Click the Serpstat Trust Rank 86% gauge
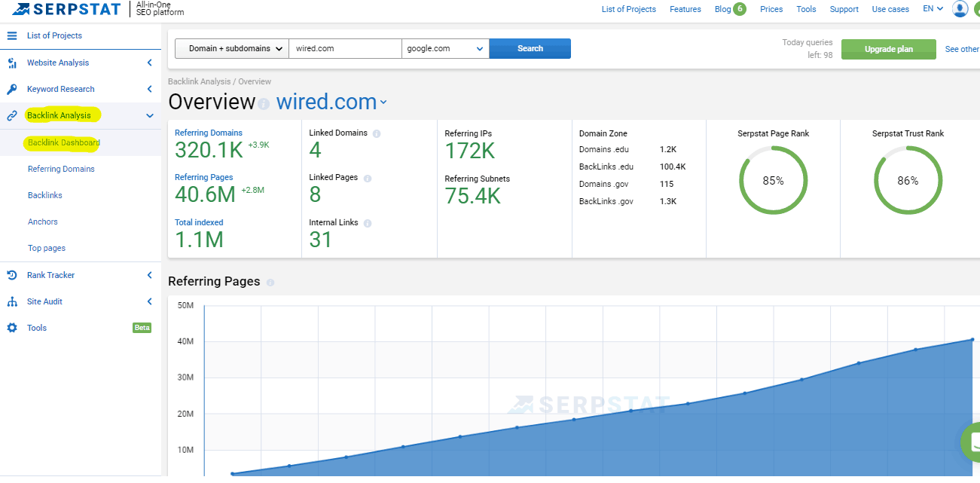The height and width of the screenshot is (483, 980). [x=908, y=181]
